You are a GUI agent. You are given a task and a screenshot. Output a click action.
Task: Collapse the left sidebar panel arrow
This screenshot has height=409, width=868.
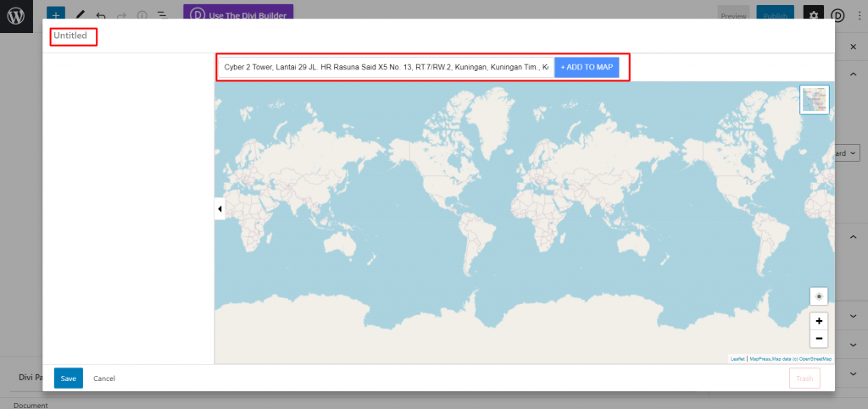click(220, 208)
